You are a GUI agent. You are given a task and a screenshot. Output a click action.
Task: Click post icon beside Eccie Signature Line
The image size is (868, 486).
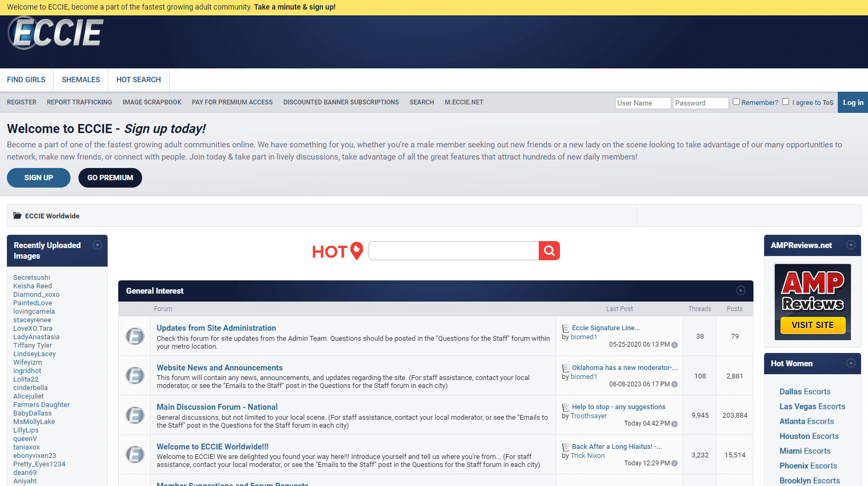pos(566,329)
